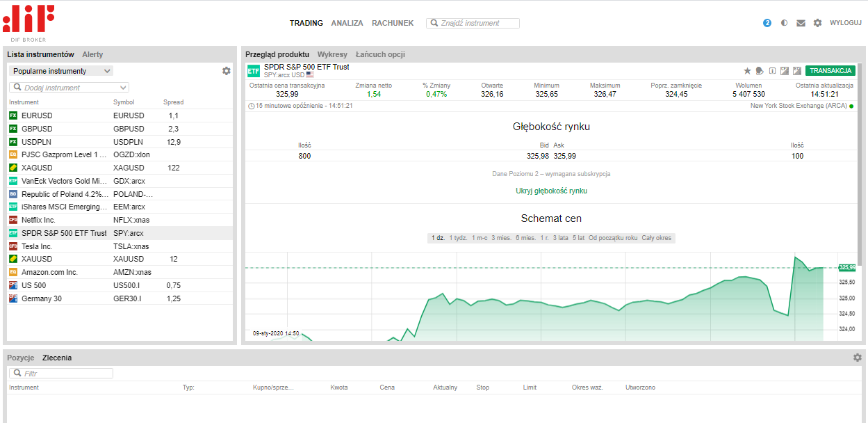This screenshot has width=868, height=423.
Task: Click the CFD variant icon beside TRANSAKCJA
Action: click(x=785, y=71)
